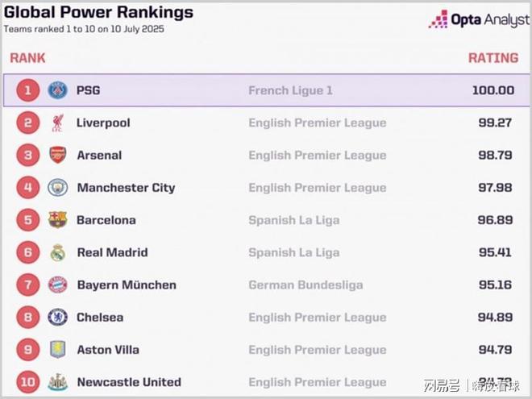Select the Barcelona club crest
The image size is (532, 399).
click(57, 220)
